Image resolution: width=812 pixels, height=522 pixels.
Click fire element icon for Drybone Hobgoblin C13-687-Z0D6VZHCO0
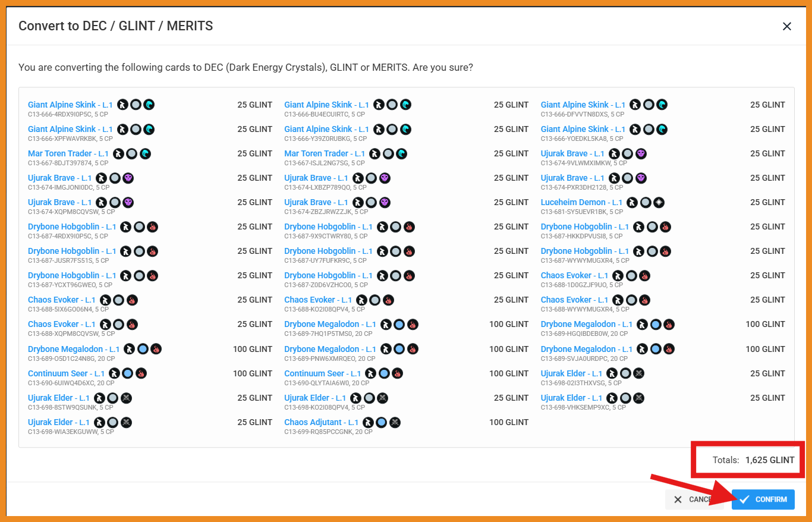click(409, 275)
